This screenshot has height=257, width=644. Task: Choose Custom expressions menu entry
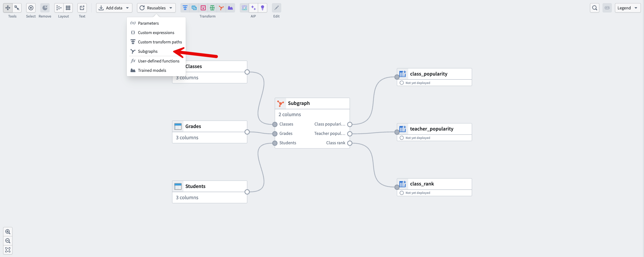tap(156, 32)
